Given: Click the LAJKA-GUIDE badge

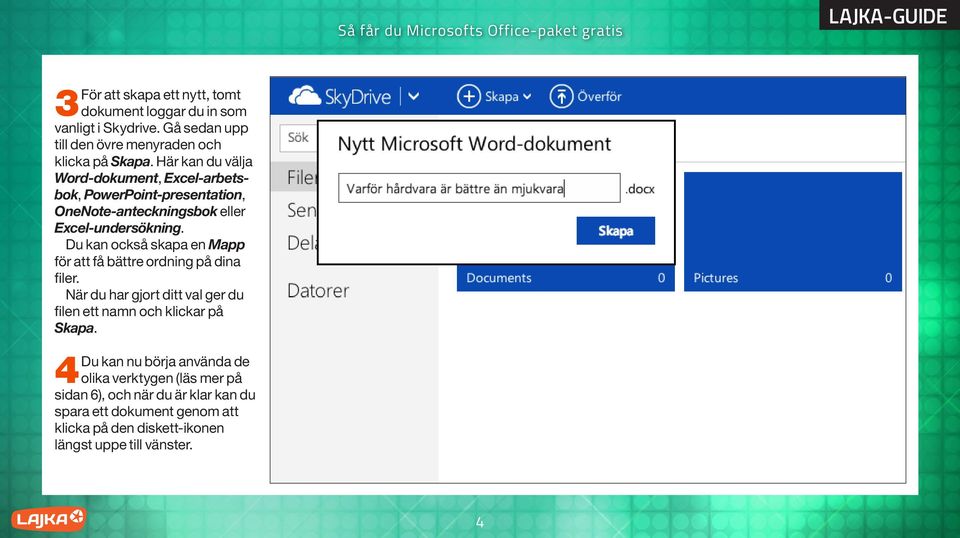Looking at the screenshot, I should pos(888,15).
